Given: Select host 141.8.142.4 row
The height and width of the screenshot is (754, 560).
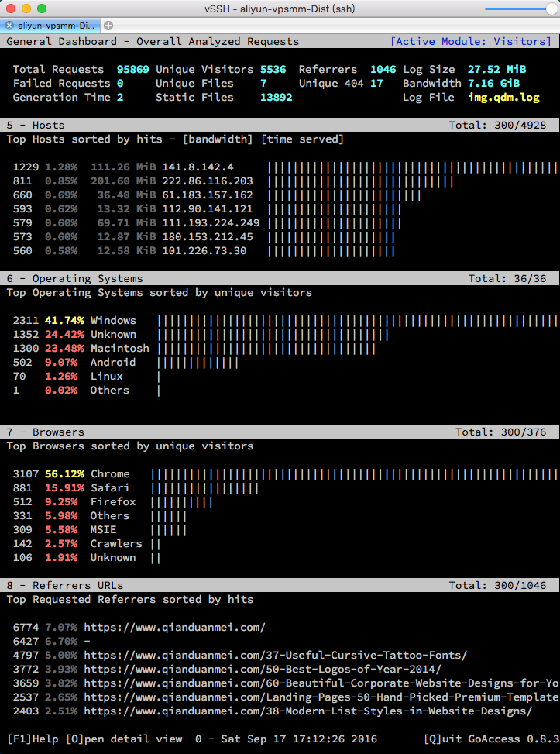Looking at the screenshot, I should click(x=198, y=167).
